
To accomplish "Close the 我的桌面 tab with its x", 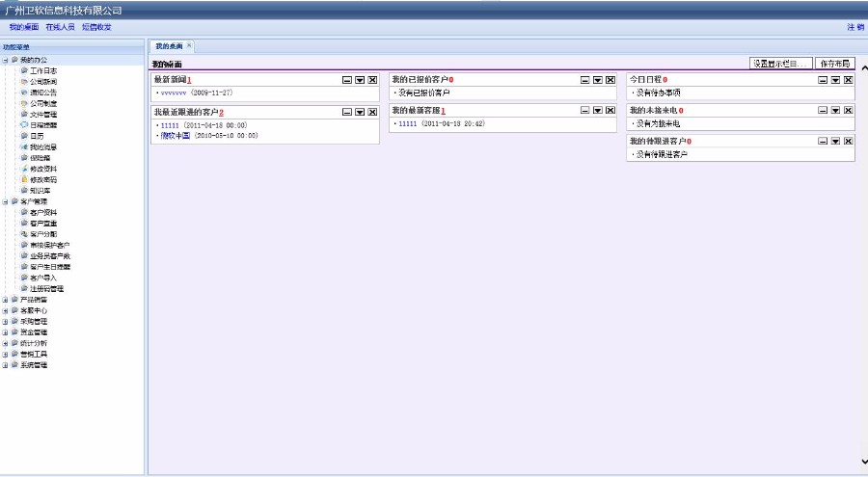I will (189, 45).
